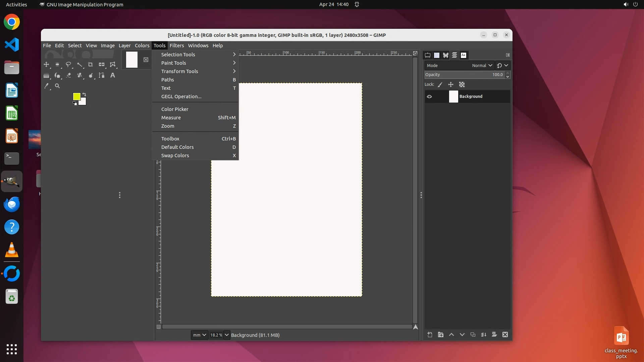Screen dimensions: 644x362
Task: Open Thunderbird from the Ubuntu dock
Action: pos(12,204)
